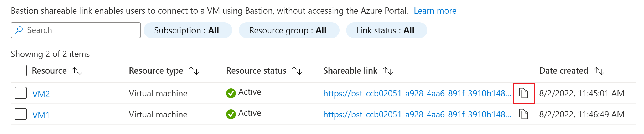Open the VM1 resource link
Image resolution: width=644 pixels, height=134 pixels.
(41, 115)
